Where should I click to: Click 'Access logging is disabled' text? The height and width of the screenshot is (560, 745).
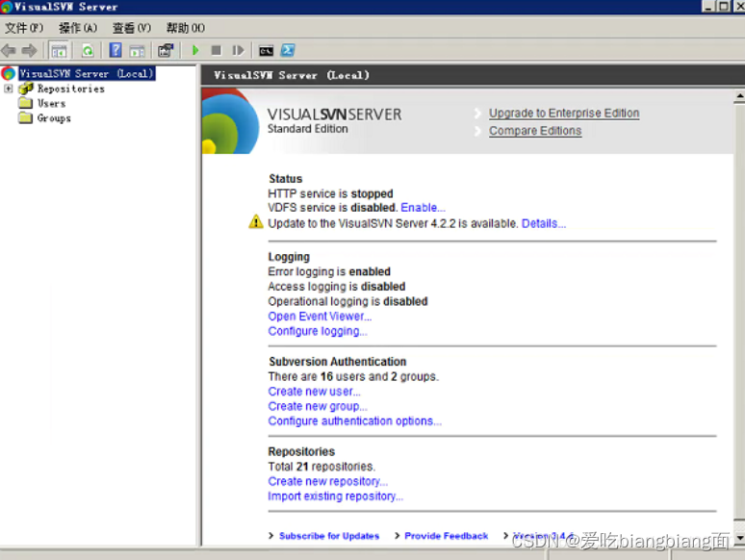click(x=336, y=287)
